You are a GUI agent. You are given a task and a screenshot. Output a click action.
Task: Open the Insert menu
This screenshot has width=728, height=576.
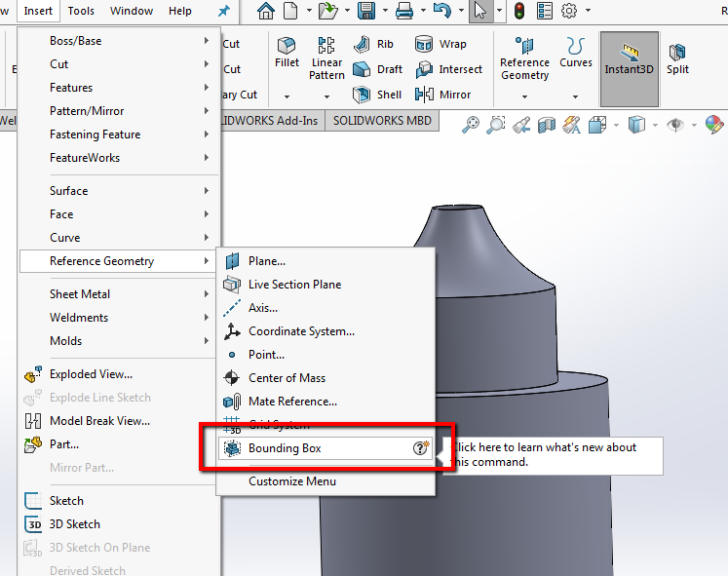(x=38, y=11)
